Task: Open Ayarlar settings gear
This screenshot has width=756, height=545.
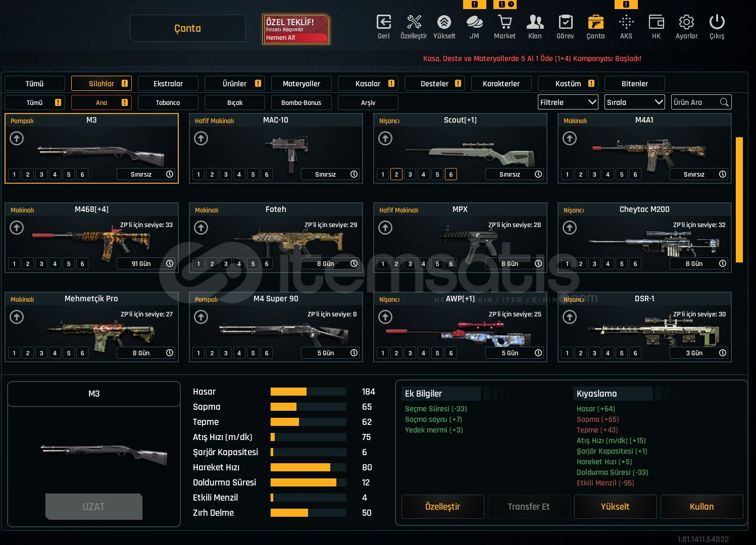Action: [x=686, y=22]
